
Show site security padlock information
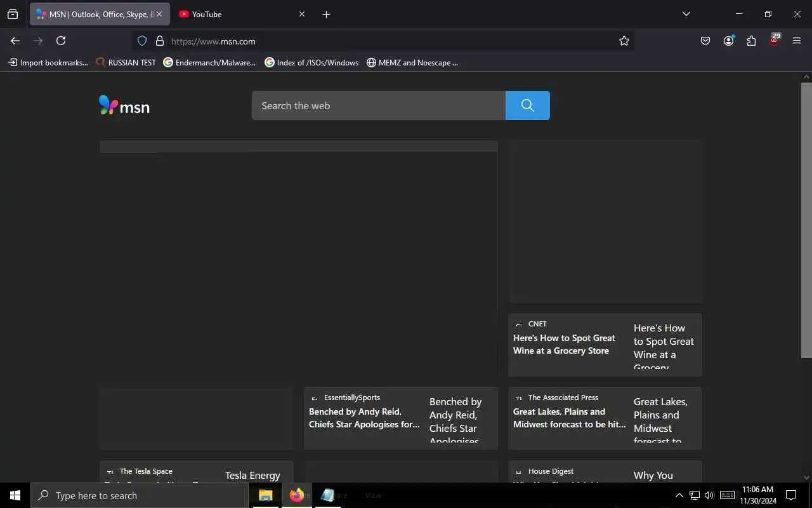[160, 41]
